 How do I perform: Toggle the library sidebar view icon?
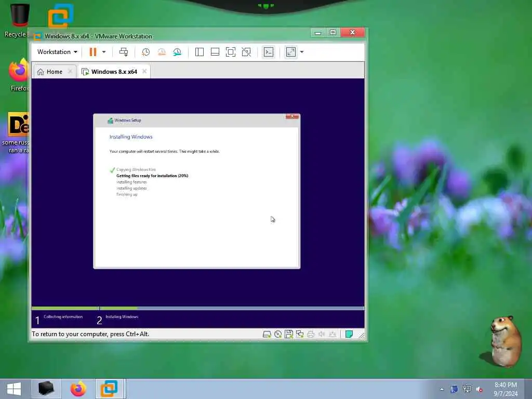coord(199,52)
